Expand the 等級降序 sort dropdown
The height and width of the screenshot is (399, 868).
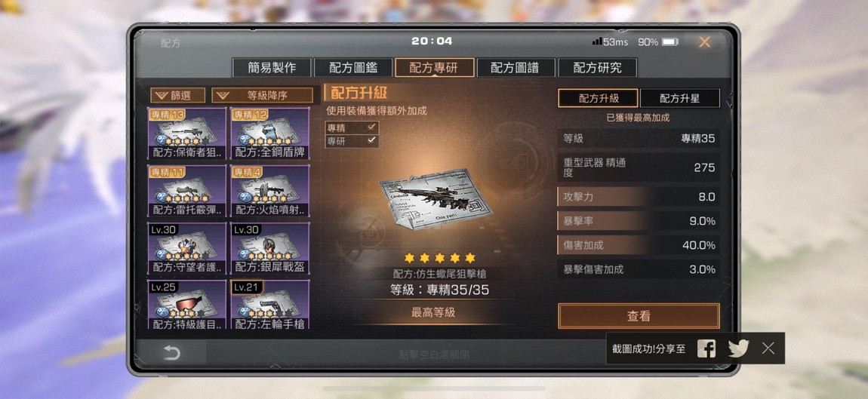coord(262,95)
